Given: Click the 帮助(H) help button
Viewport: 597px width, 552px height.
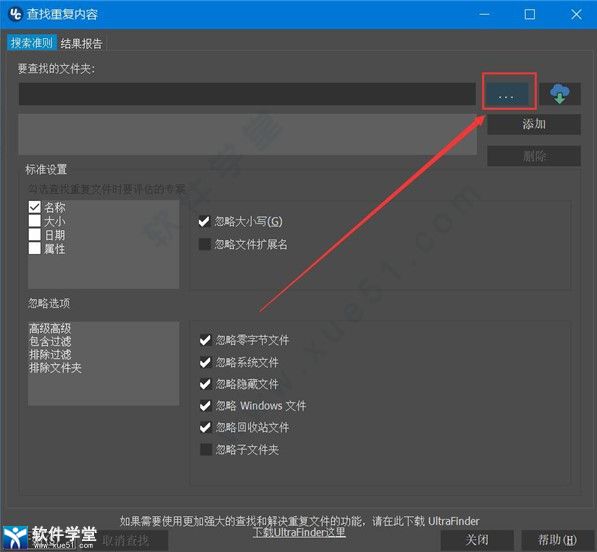Looking at the screenshot, I should point(557,540).
